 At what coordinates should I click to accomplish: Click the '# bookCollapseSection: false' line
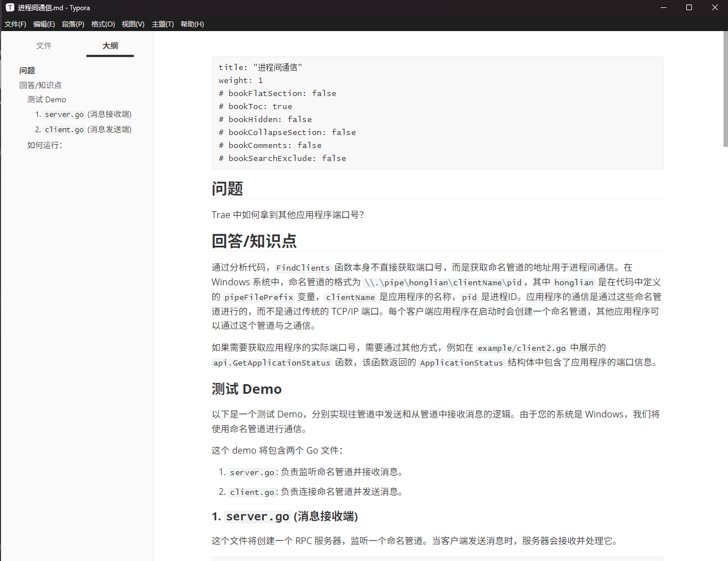(287, 132)
